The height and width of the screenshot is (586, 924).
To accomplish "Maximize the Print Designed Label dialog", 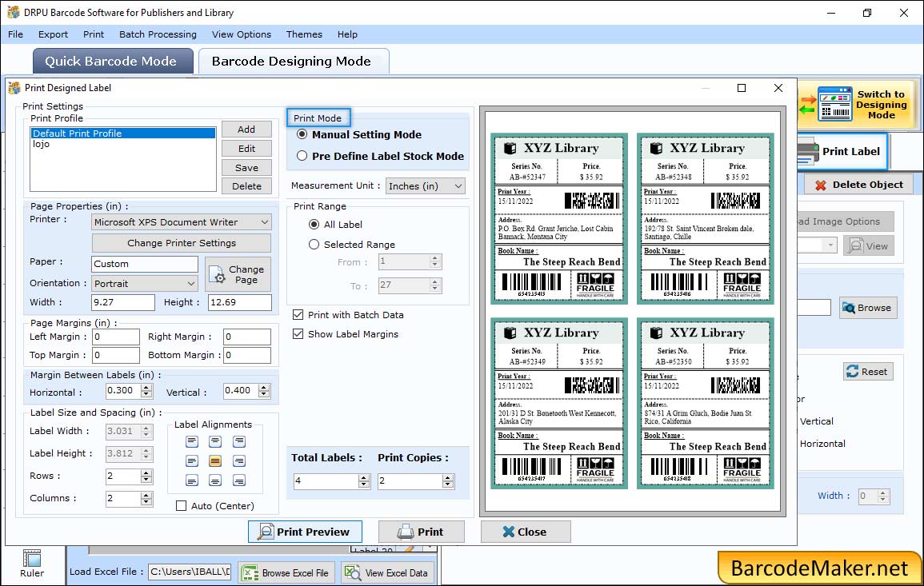I will point(742,88).
